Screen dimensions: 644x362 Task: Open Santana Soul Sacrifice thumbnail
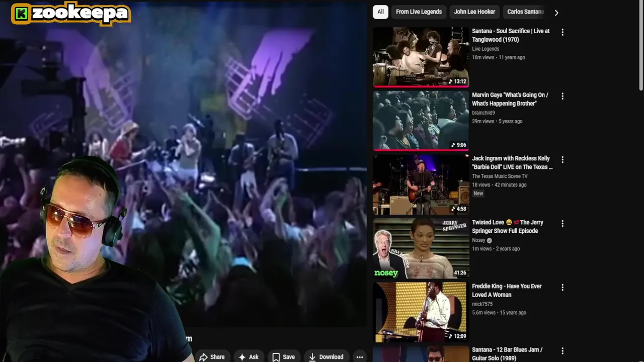[421, 57]
